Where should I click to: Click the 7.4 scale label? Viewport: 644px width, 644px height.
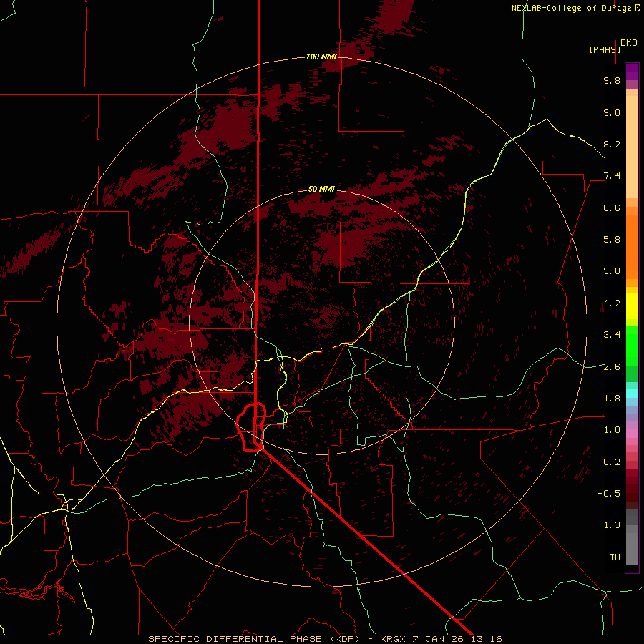click(x=612, y=176)
